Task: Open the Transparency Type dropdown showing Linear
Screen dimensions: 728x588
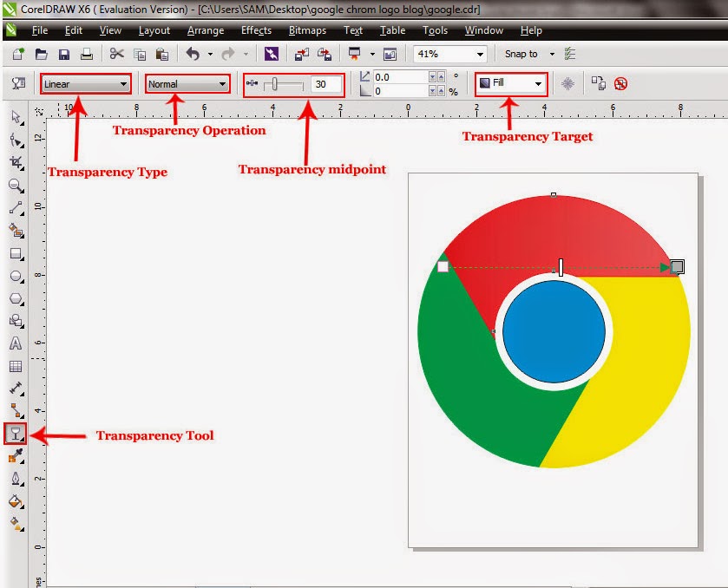Action: pyautogui.click(x=85, y=84)
